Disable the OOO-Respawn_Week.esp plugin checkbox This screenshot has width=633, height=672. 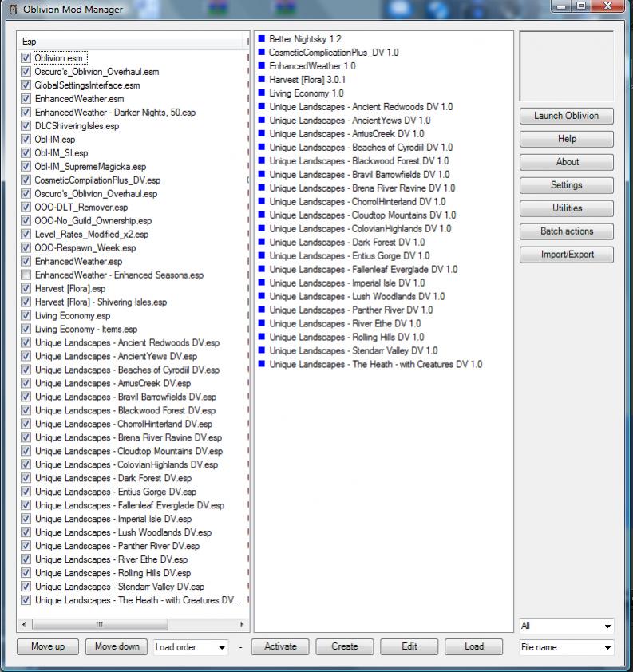click(26, 248)
